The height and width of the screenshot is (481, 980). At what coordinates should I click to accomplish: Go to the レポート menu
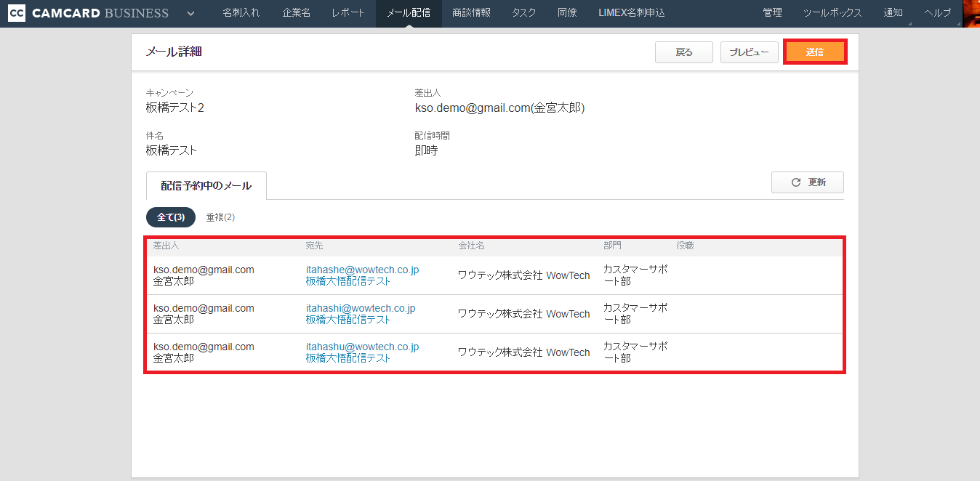tap(348, 13)
